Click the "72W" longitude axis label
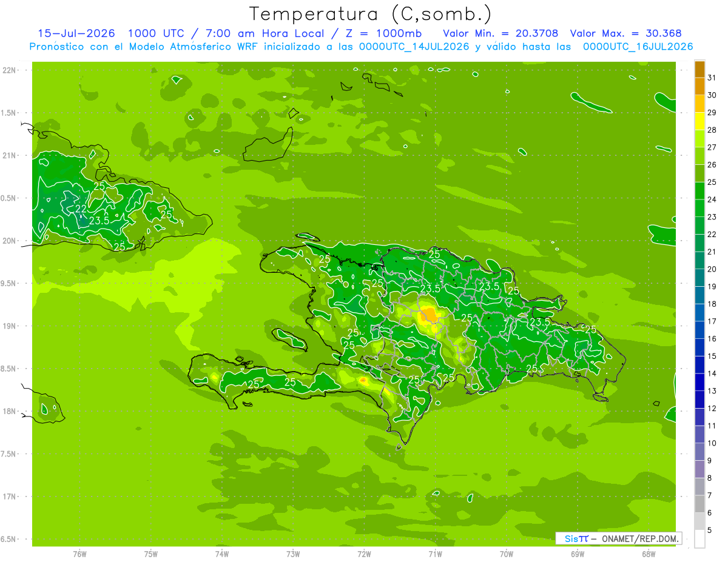The image size is (728, 562). (x=364, y=554)
